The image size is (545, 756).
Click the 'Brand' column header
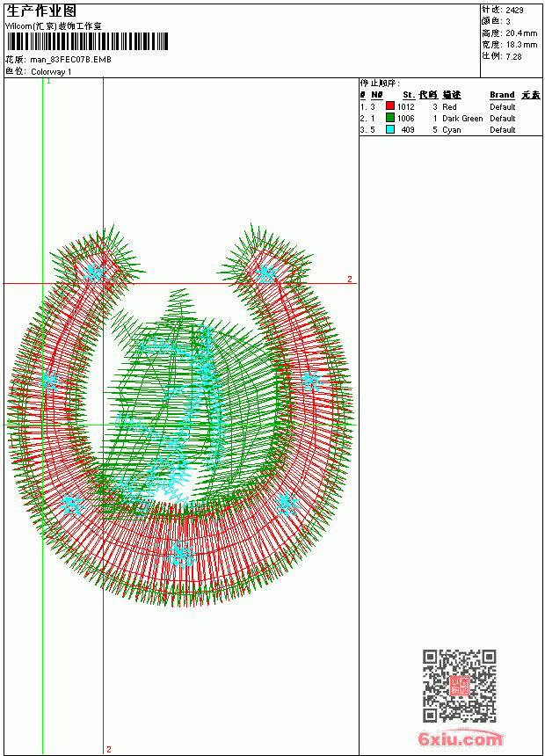click(x=502, y=95)
